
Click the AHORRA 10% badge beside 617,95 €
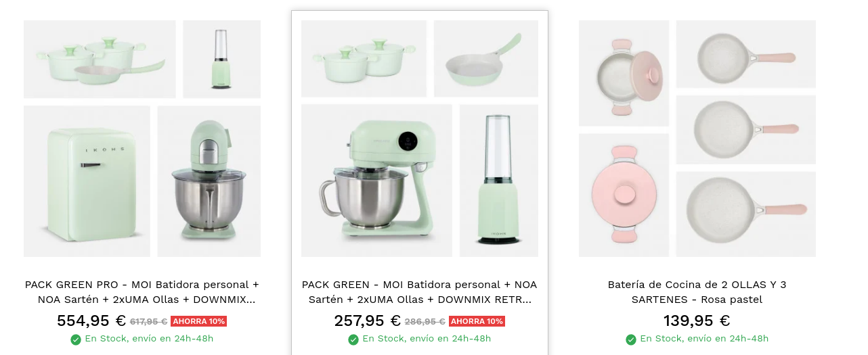198,321
